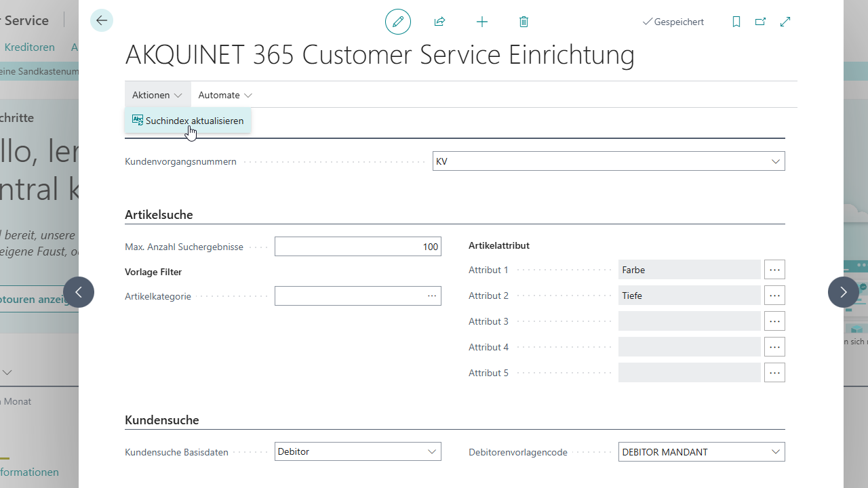The width and height of the screenshot is (868, 488).
Task: Click Gespeichert status indicator
Action: click(x=673, y=22)
